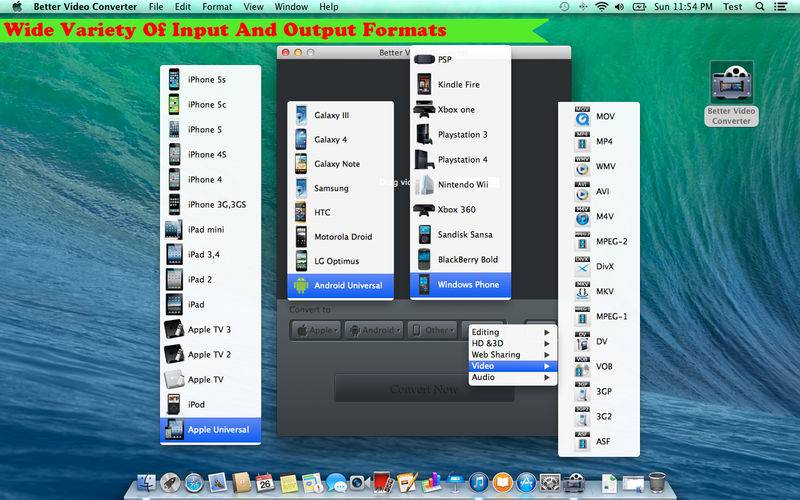
Task: Expand the Web Sharing submenu
Action: [512, 355]
